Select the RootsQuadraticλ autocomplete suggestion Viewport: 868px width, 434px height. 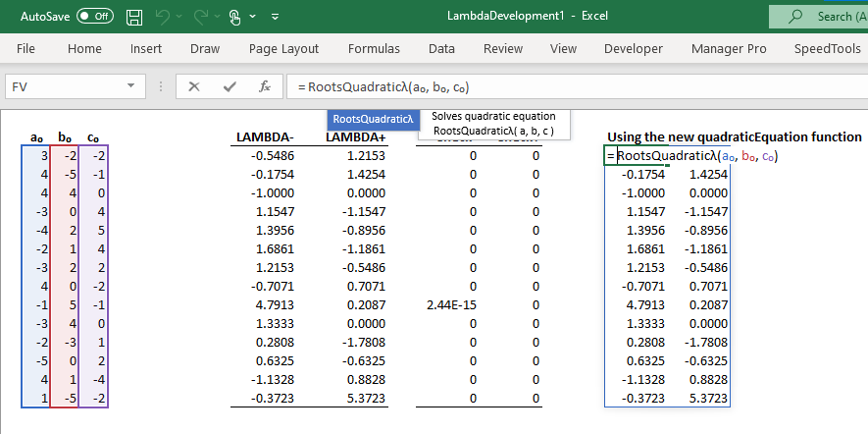point(373,120)
